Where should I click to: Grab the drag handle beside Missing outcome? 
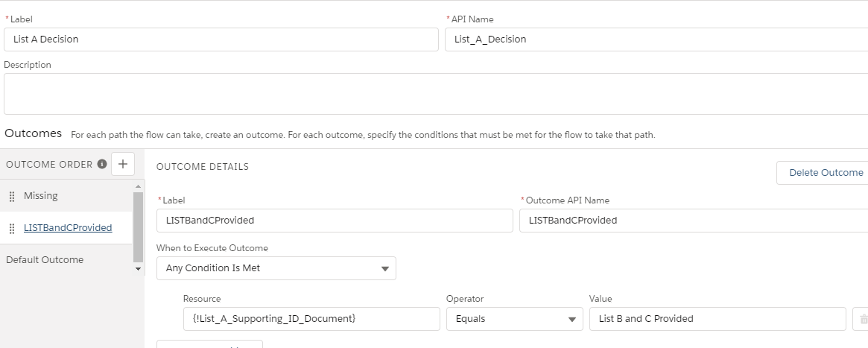tap(12, 196)
